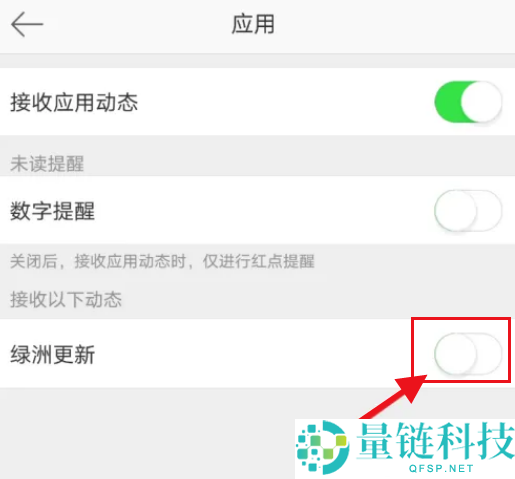Select the 接收以下动态 section header
The width and height of the screenshot is (515, 479).
click(x=66, y=299)
